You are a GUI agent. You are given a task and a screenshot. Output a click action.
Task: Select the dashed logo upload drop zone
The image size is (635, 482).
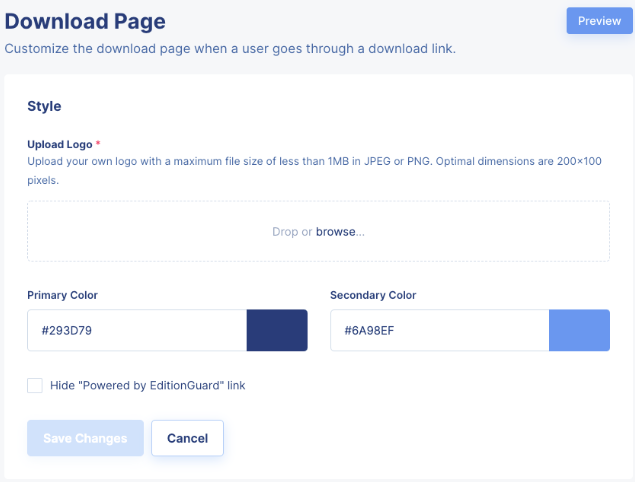click(x=318, y=231)
